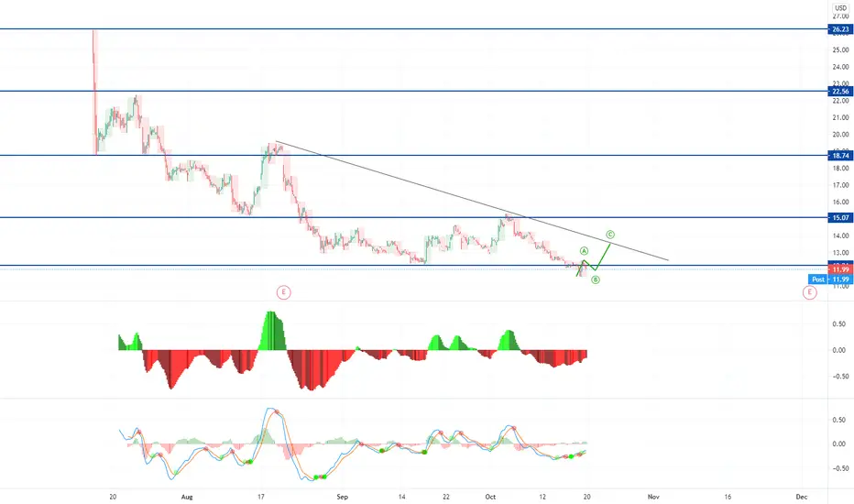This screenshot has width=854, height=504.
Task: Click the Sep date on time axis
Action: coord(342,497)
